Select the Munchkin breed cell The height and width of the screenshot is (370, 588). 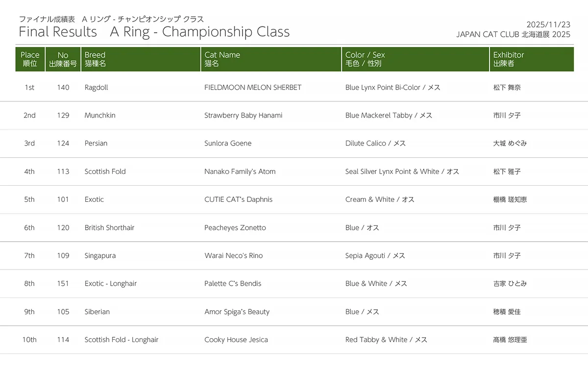point(99,116)
